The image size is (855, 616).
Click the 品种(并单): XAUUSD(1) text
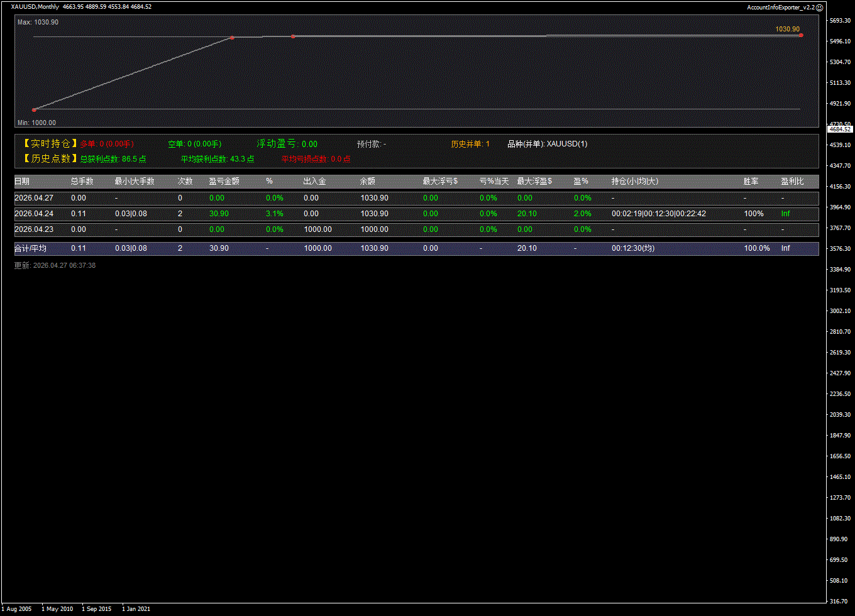coord(547,144)
